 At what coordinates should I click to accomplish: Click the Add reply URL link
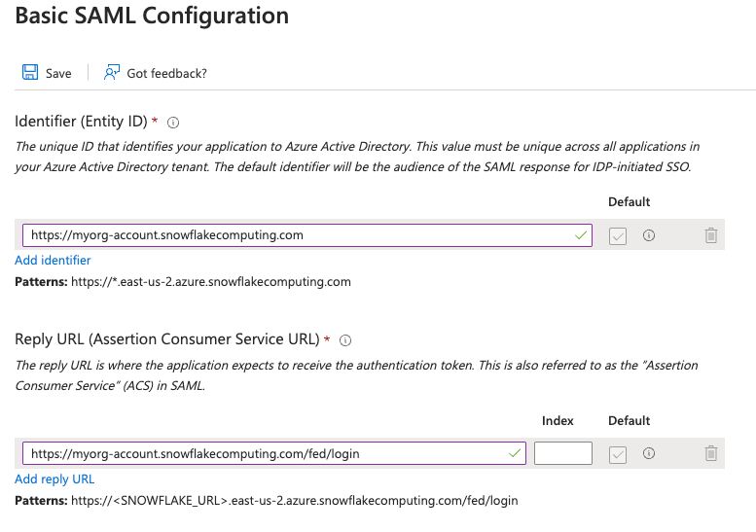[54, 479]
